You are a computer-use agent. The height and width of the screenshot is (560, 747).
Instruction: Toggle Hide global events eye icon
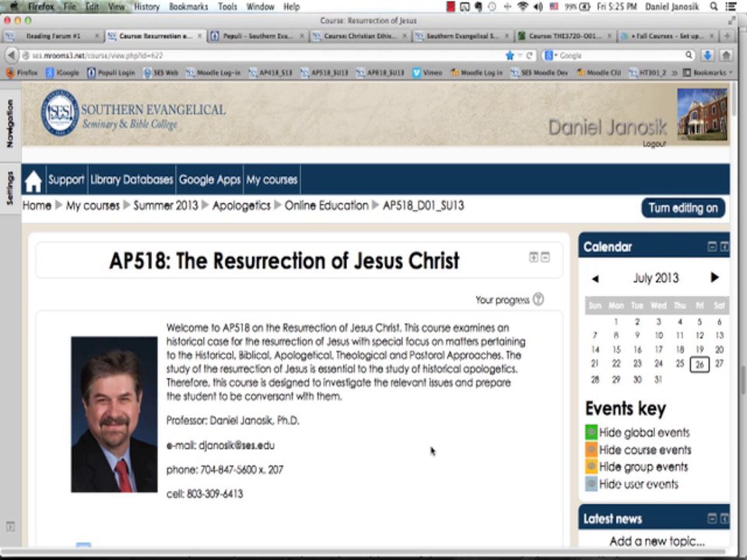591,432
